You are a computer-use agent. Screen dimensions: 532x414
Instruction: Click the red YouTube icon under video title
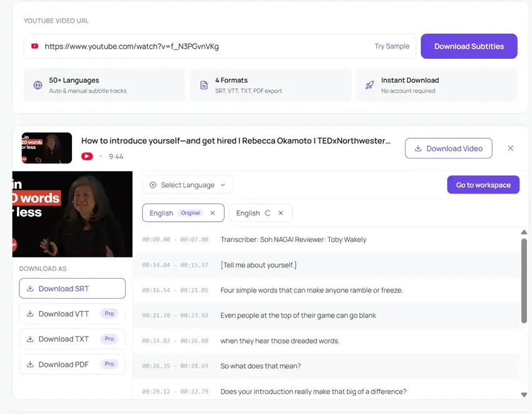point(87,156)
